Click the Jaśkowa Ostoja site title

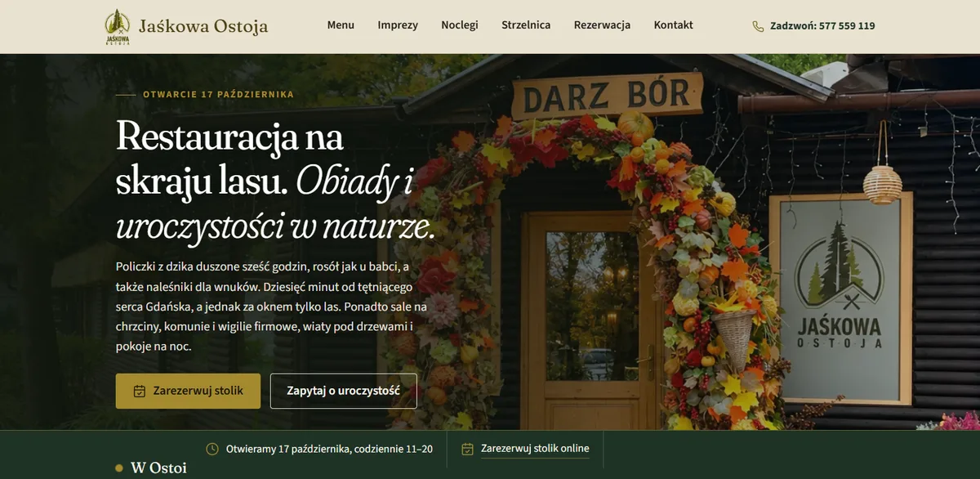203,26
